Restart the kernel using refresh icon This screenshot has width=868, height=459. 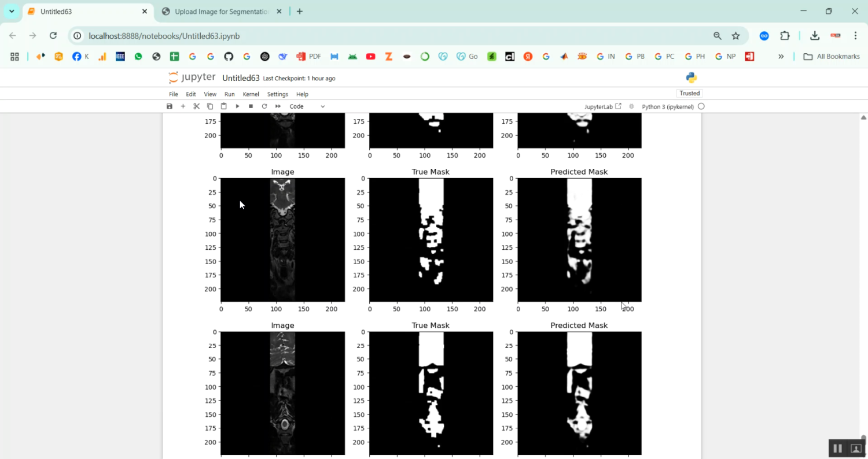pyautogui.click(x=264, y=106)
